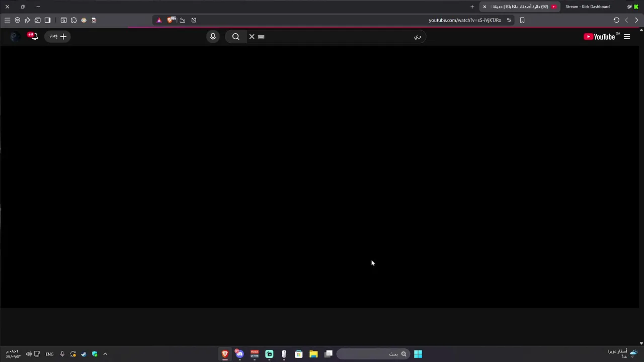Open the volume speaker tray icon
Viewport: 644px width, 362px height.
click(29, 354)
